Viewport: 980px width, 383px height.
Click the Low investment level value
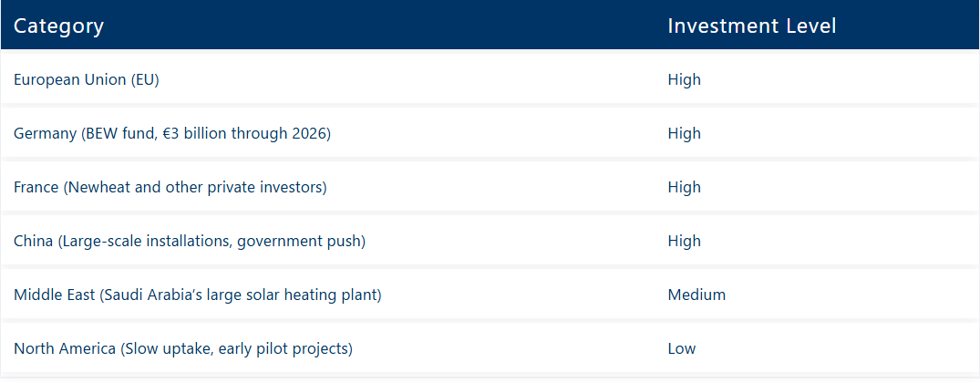point(681,348)
